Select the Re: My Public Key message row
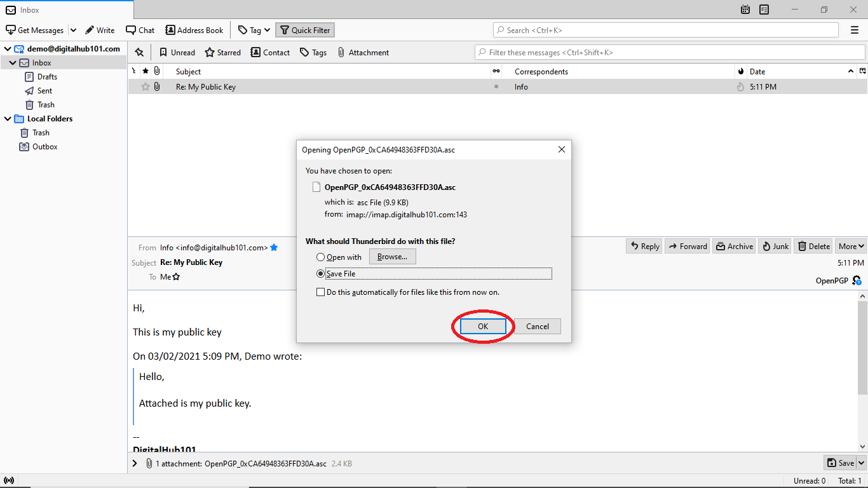 point(498,87)
